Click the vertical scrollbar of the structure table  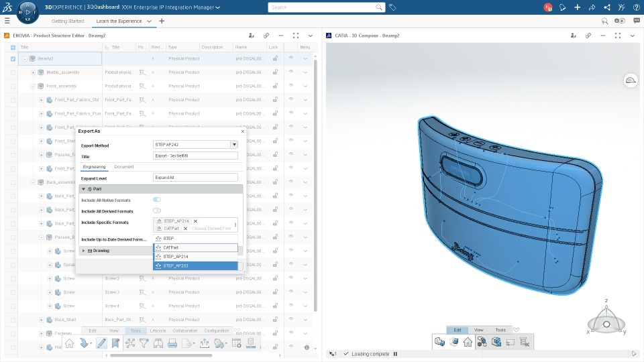(x=315, y=185)
